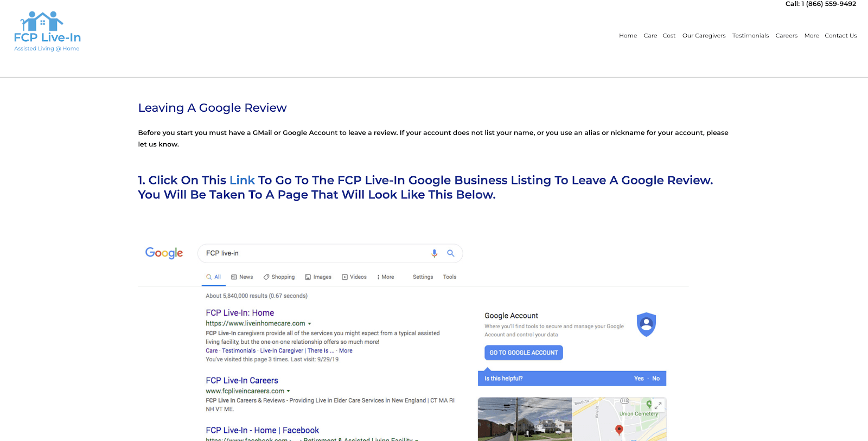Open the Cost menu item
868x441 pixels.
pos(669,36)
